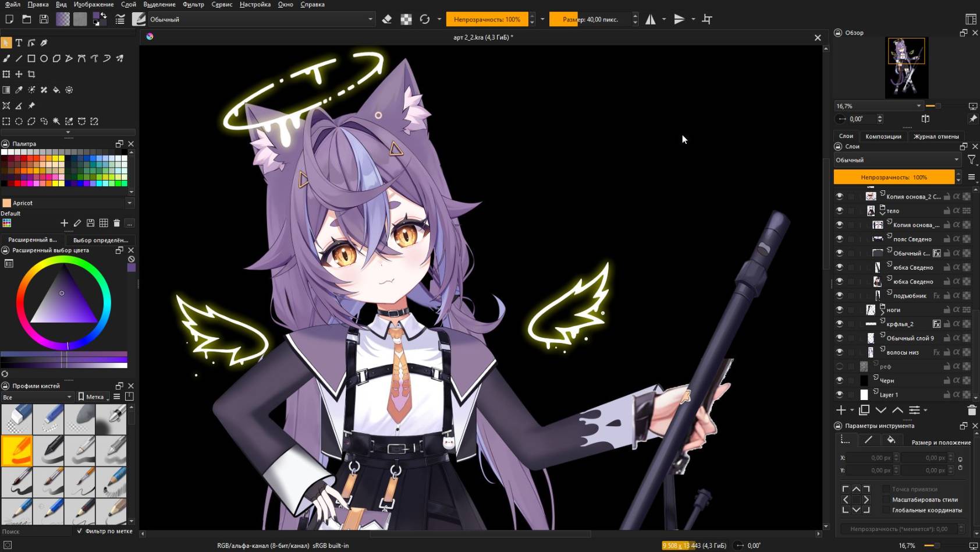Select the Color Sampler eyedropper tool

pyautogui.click(x=19, y=90)
